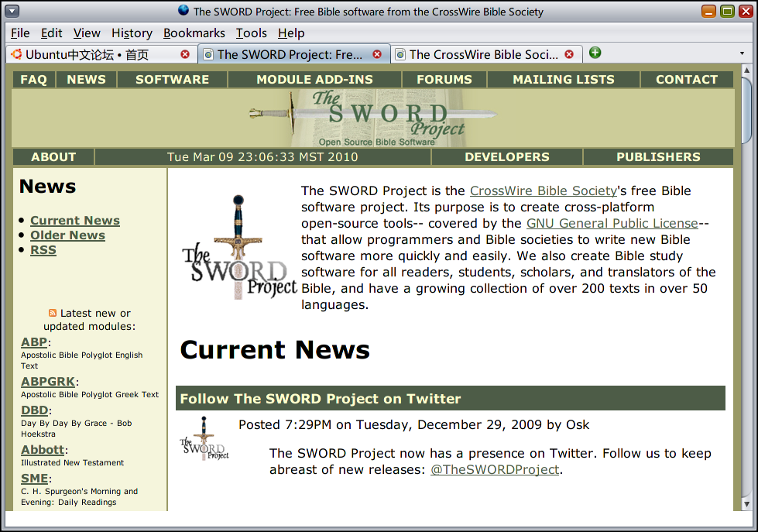Open the DEVELOPERS page
This screenshot has width=758, height=532.
(x=507, y=157)
